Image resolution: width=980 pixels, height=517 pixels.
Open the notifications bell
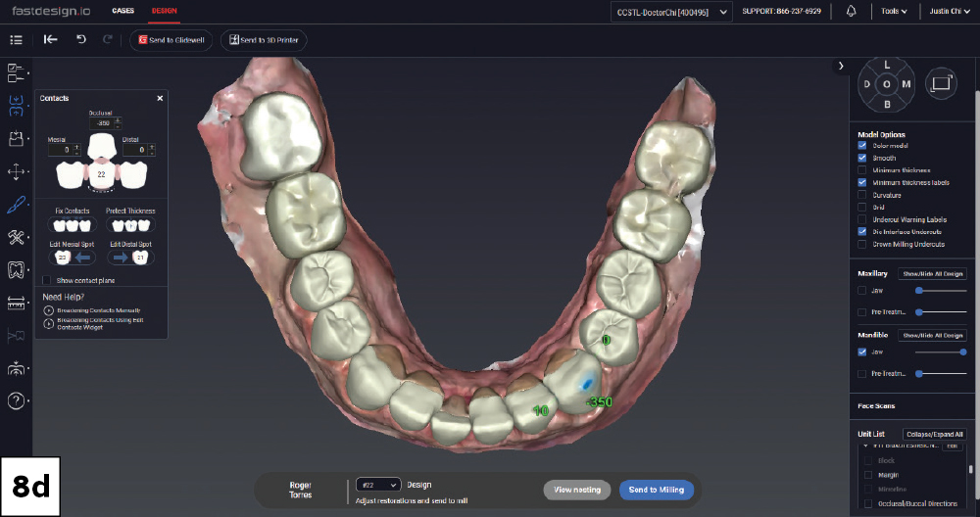(852, 11)
